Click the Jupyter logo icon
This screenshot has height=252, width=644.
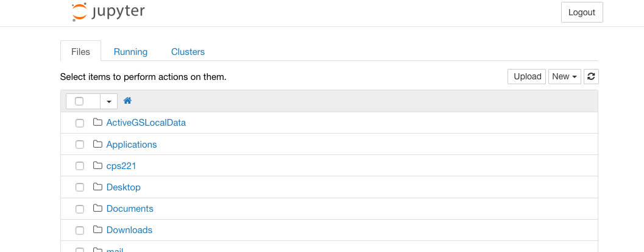[79, 12]
